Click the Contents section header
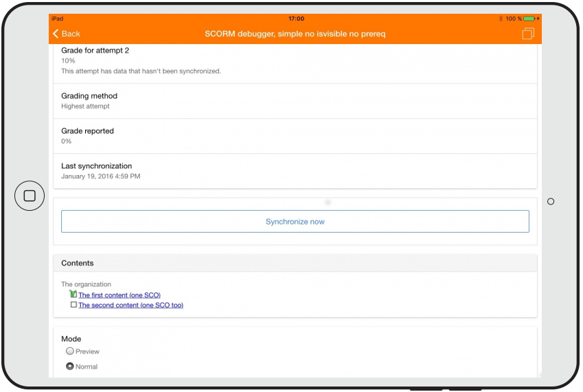This screenshot has width=583, height=392. (x=295, y=263)
